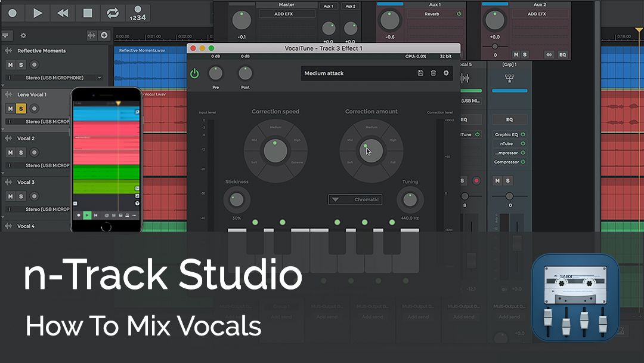Select the Reflective Moments.wav audio clip
This screenshot has width=644, height=363.
(x=150, y=67)
